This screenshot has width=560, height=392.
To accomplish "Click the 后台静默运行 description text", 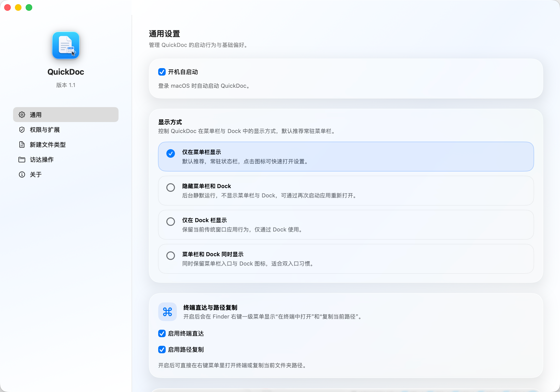I will click(x=270, y=195).
